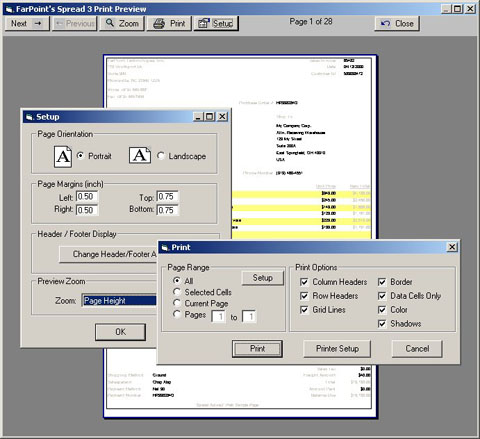Open the Zoom Page Height dropdown
The image size is (480, 439).
[x=119, y=301]
